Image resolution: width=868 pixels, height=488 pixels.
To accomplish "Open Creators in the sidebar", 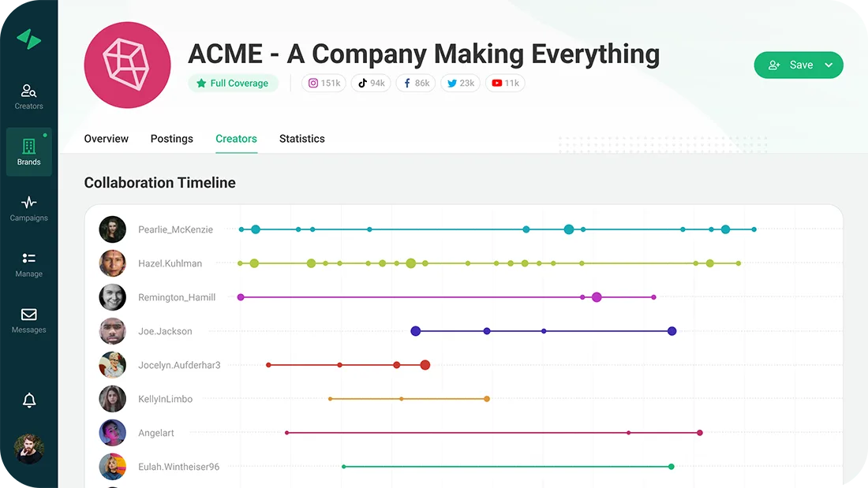I will click(28, 96).
